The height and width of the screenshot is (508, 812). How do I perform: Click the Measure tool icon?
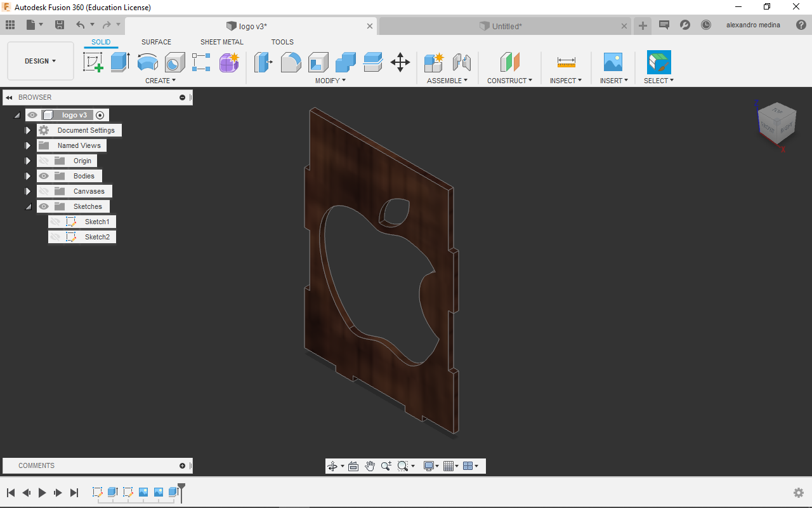(x=566, y=62)
